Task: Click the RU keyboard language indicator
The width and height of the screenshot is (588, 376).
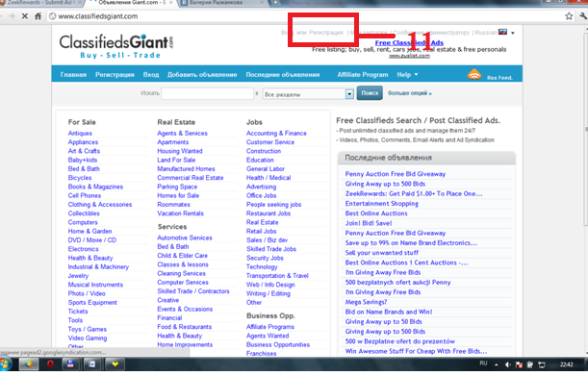Action: coord(483,363)
